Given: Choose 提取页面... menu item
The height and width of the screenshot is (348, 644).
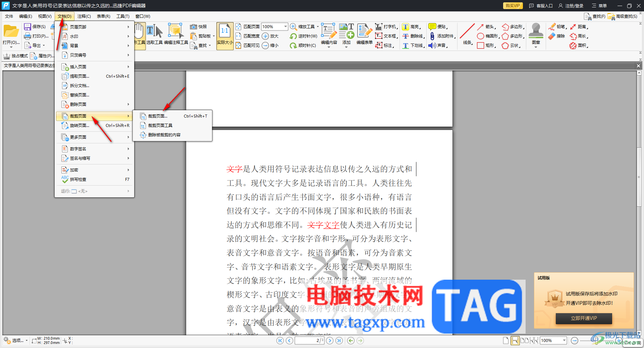Looking at the screenshot, I should (95, 76).
